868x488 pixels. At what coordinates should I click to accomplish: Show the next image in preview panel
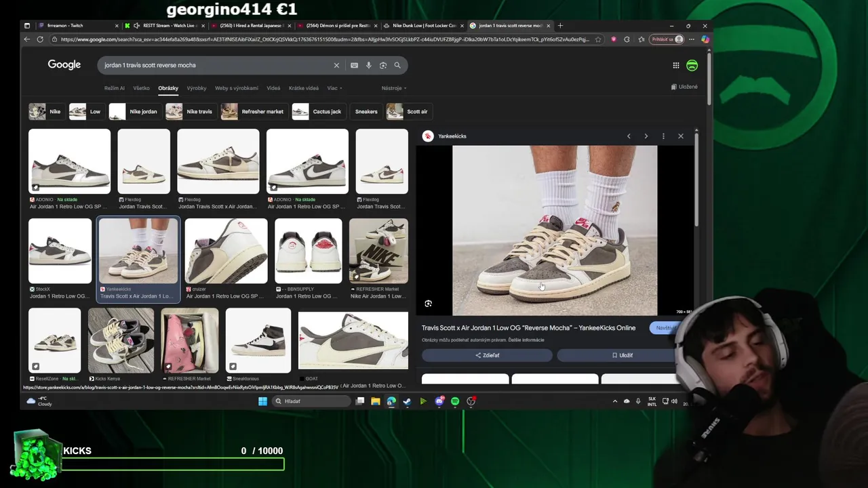[x=646, y=136]
